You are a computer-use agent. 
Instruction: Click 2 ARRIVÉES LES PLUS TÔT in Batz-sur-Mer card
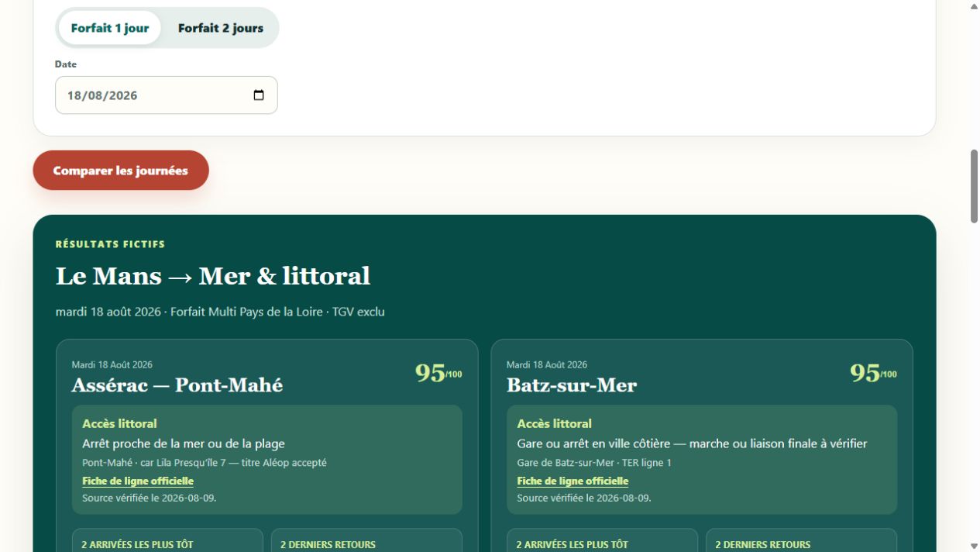pos(572,545)
